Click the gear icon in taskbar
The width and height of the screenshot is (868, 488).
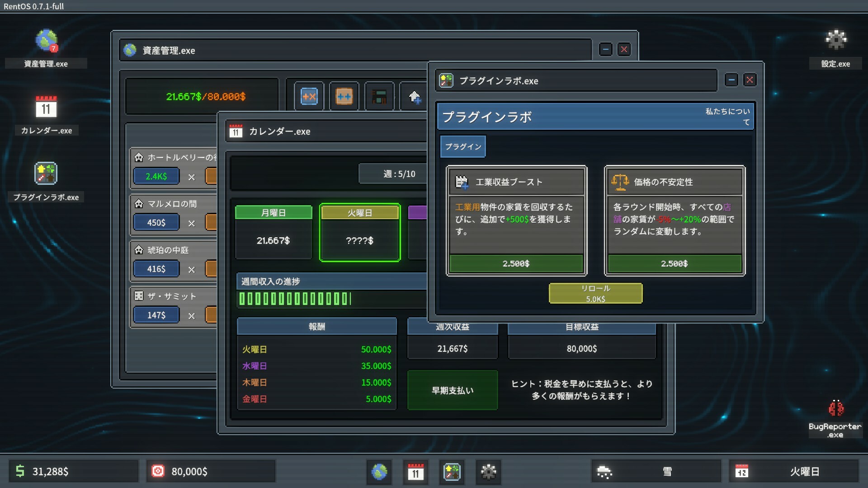(488, 472)
